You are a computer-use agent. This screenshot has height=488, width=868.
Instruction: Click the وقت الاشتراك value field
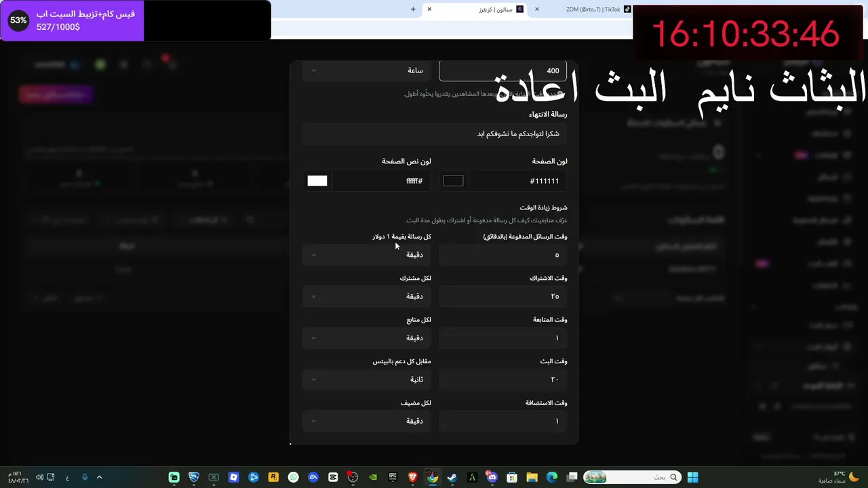502,296
